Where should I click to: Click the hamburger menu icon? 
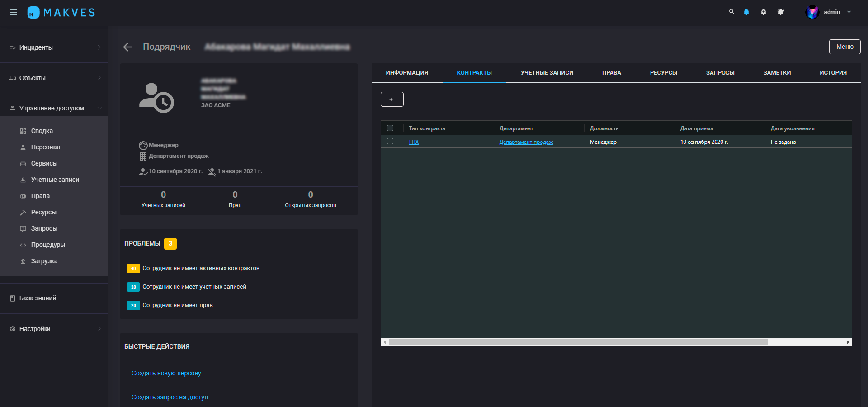(14, 12)
